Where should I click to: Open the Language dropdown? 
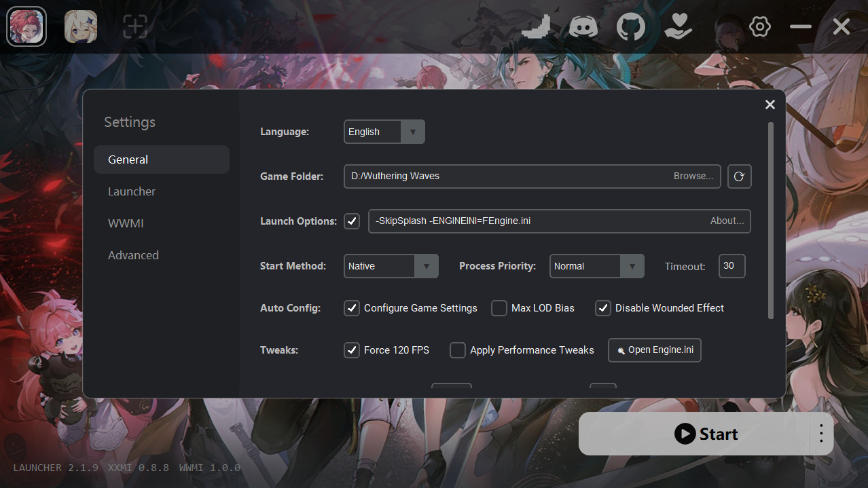click(x=384, y=132)
